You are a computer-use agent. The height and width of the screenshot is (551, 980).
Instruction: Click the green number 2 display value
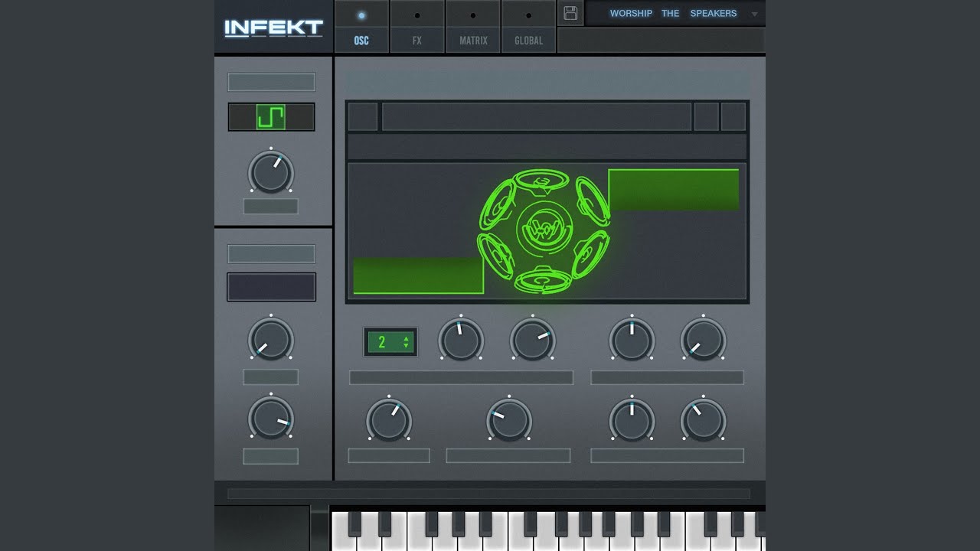382,342
